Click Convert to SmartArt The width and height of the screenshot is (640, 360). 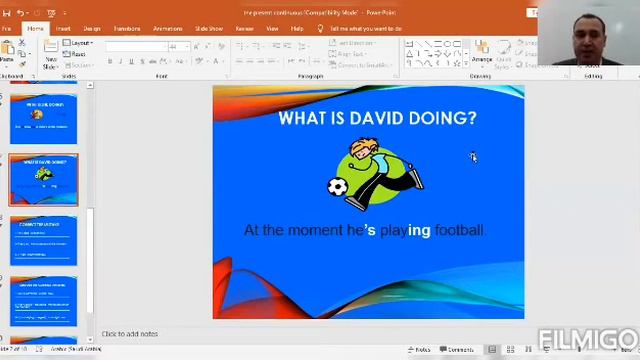click(360, 65)
